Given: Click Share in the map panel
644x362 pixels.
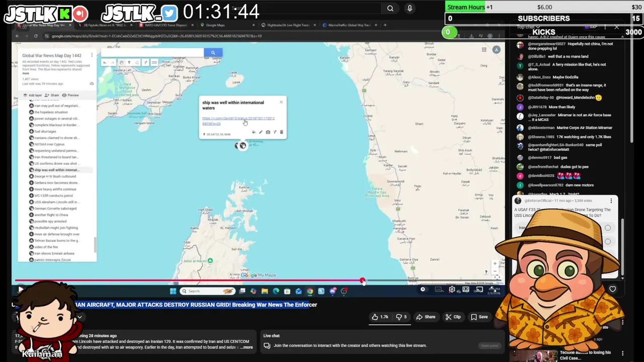Looking at the screenshot, I should pos(52,95).
